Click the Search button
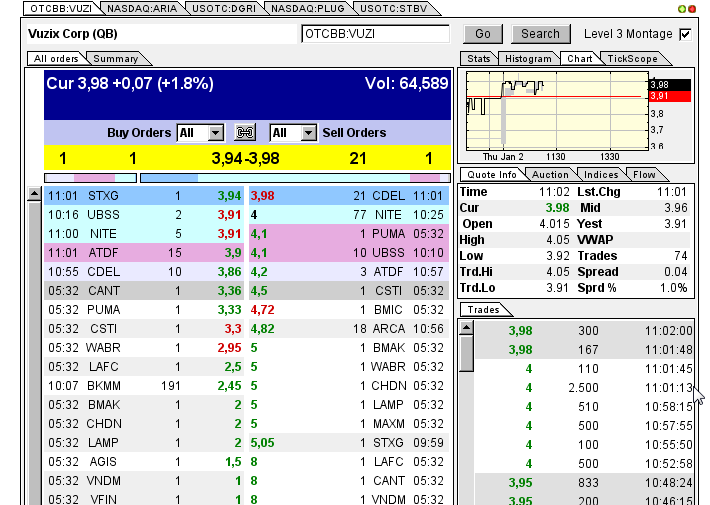This screenshot has width=710, height=505. point(540,34)
